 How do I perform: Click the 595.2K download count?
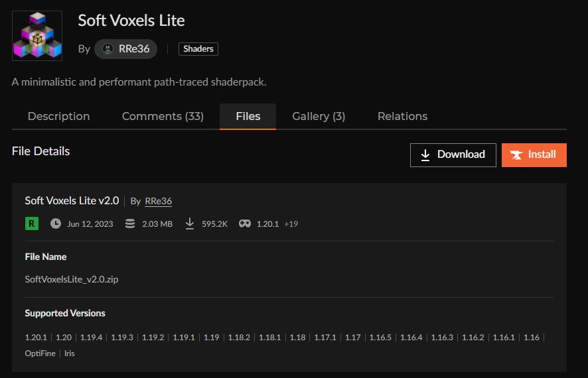(214, 224)
